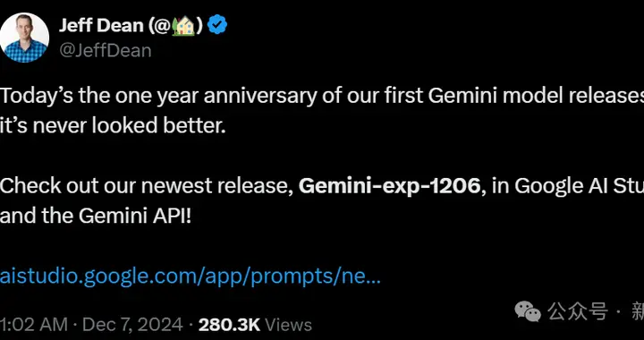Click the "and the Gemini API!" line
Image resolution: width=644 pixels, height=340 pixels.
coord(96,217)
